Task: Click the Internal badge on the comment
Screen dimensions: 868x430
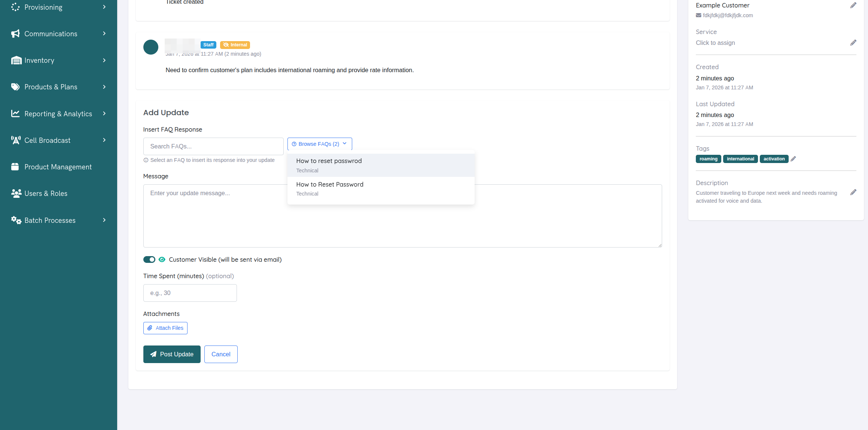Action: pyautogui.click(x=235, y=45)
